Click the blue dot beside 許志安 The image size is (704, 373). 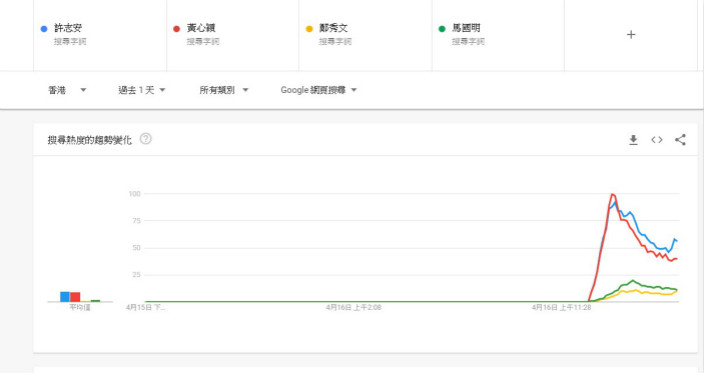coord(44,29)
